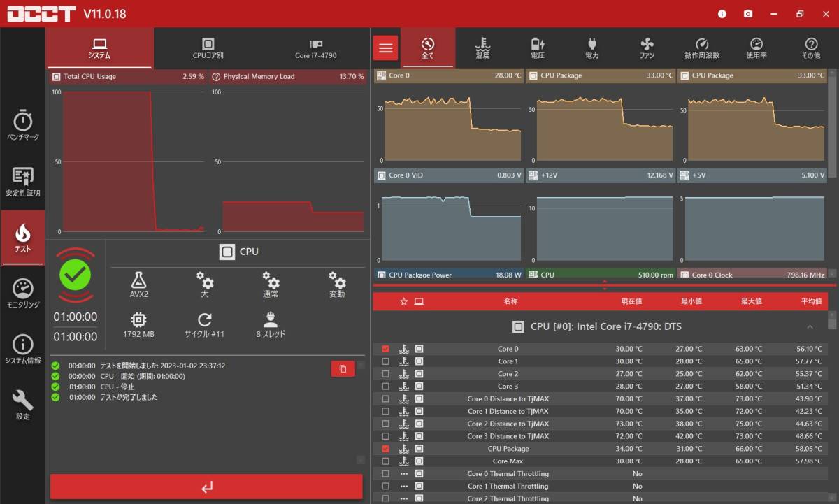The height and width of the screenshot is (504, 839).
Task: Click the Core 1 Thermal Throttling ellipsis icon
Action: [x=403, y=487]
